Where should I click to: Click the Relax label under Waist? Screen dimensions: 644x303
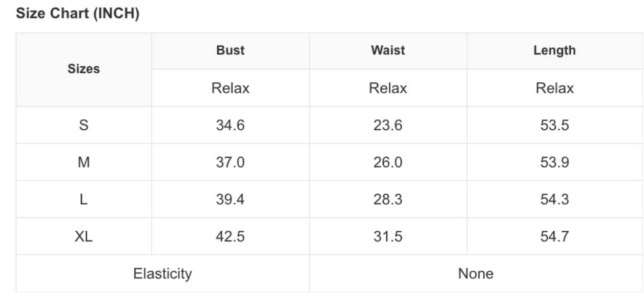tap(388, 88)
